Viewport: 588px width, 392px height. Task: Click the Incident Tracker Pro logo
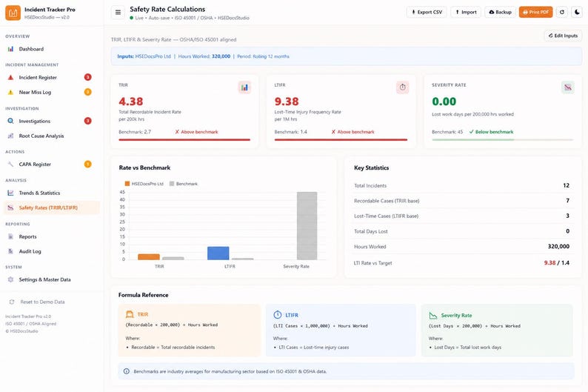pyautogui.click(x=13, y=13)
